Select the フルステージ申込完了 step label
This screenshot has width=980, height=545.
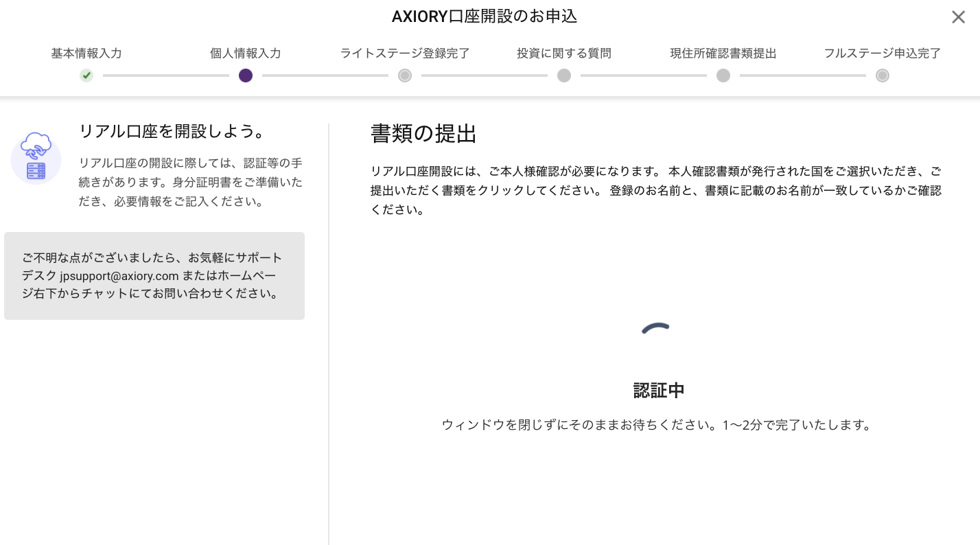pos(883,53)
